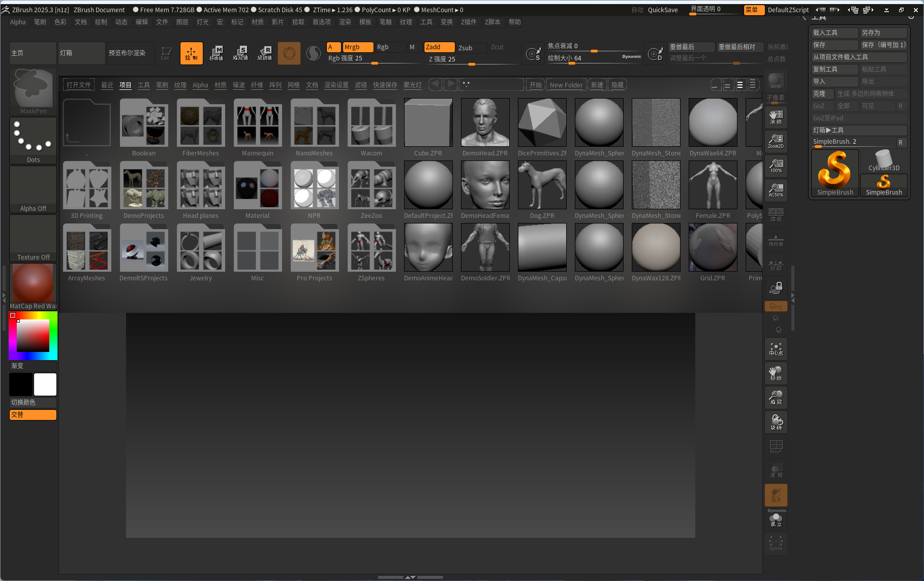Image resolution: width=924 pixels, height=581 pixels.
Task: Select the 缩放轴 (Scale) gizmo icon
Action: [x=240, y=53]
